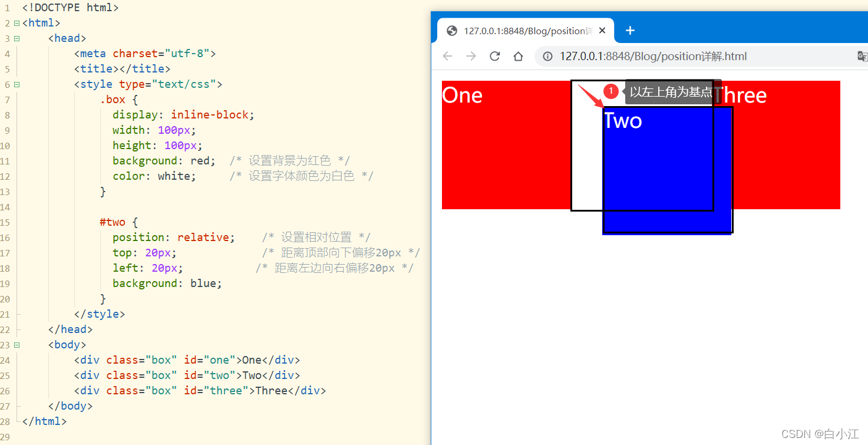The image size is (868, 445).
Task: Open a new tab with the plus icon
Action: [630, 31]
